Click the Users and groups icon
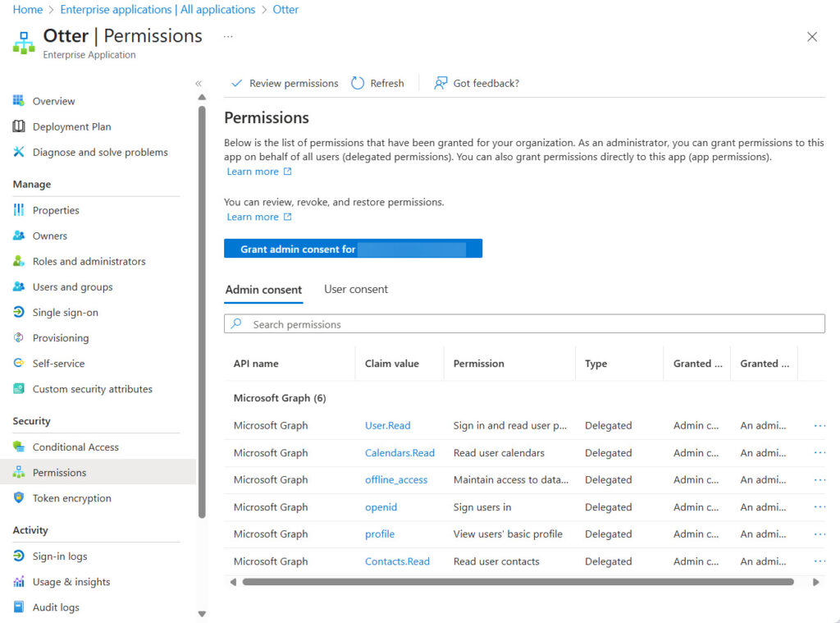This screenshot has width=840, height=623. [19, 286]
